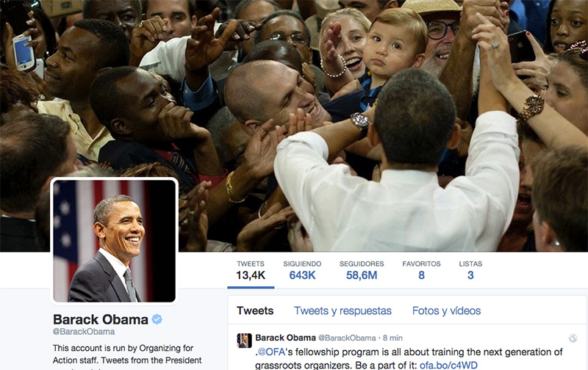
Task: Open the Listas stat
Action: pyautogui.click(x=470, y=271)
